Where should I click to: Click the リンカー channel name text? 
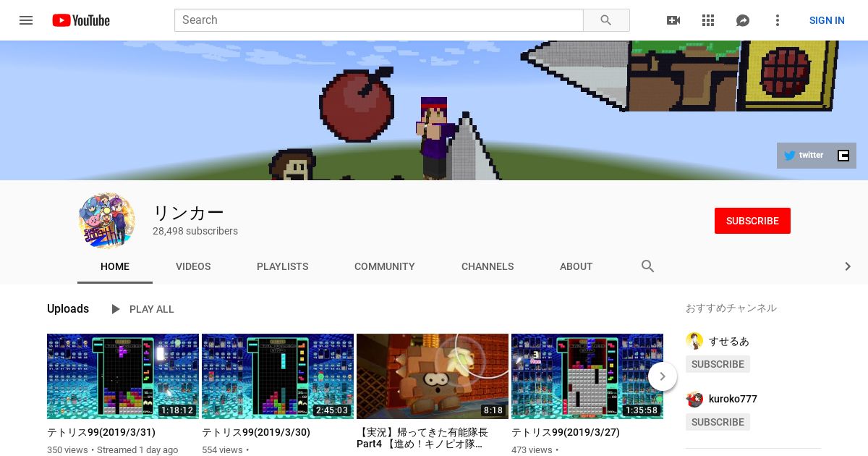(188, 213)
